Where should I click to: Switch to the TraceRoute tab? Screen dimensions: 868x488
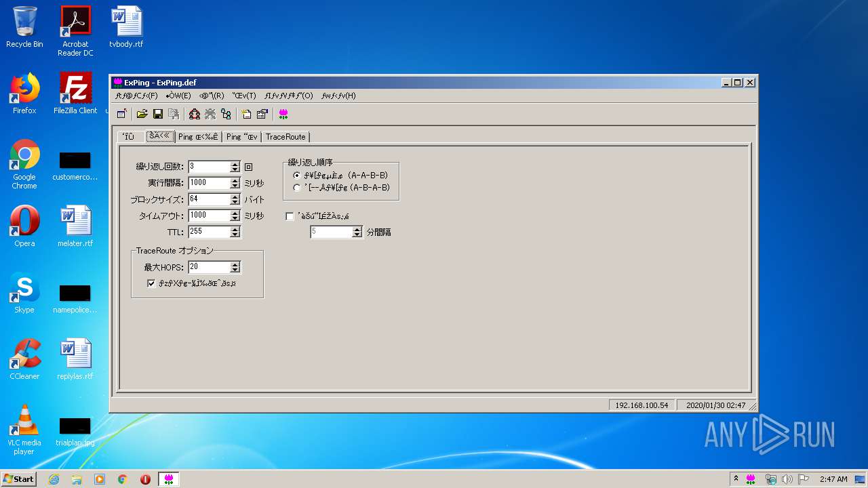click(285, 137)
